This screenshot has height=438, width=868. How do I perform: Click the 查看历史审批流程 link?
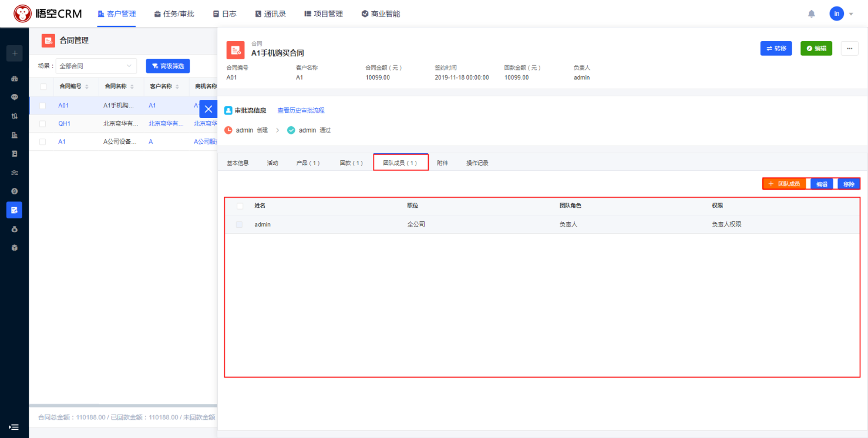[301, 110]
